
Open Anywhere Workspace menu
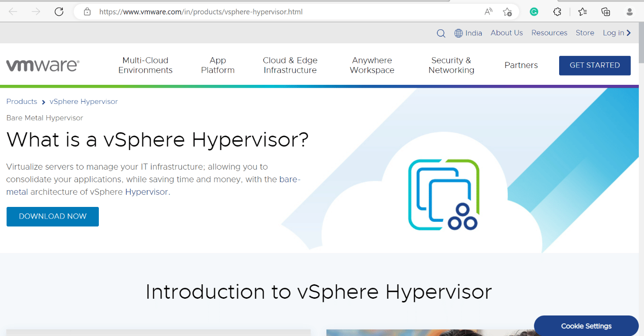coord(372,65)
